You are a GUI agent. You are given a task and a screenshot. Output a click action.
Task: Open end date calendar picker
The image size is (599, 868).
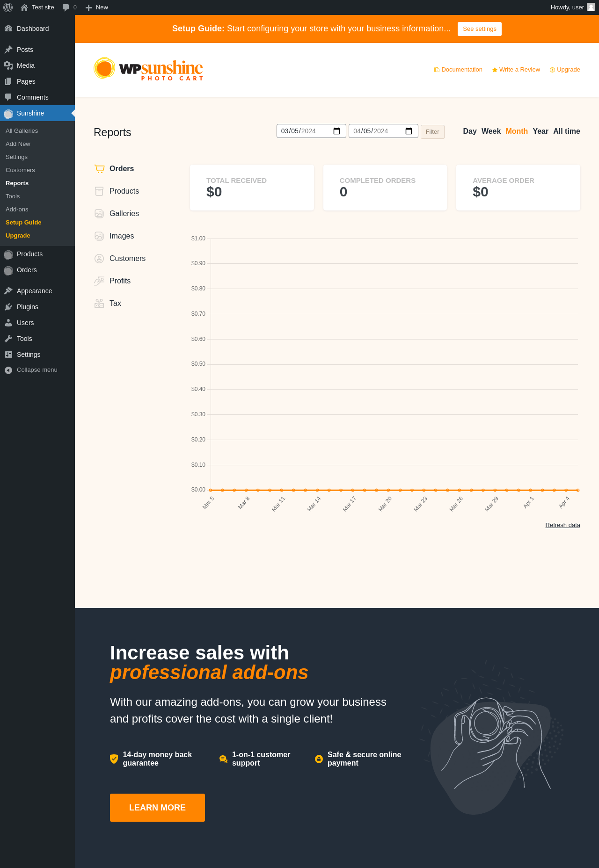pyautogui.click(x=409, y=131)
